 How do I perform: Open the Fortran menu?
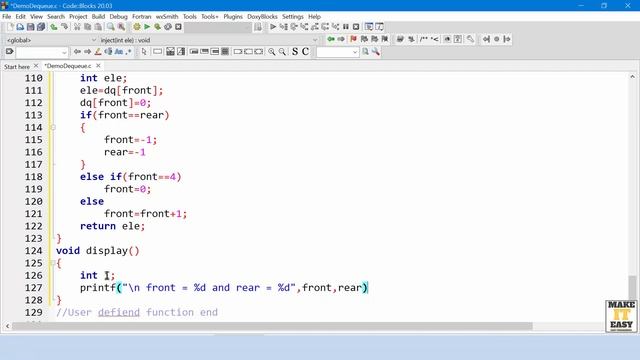click(142, 17)
